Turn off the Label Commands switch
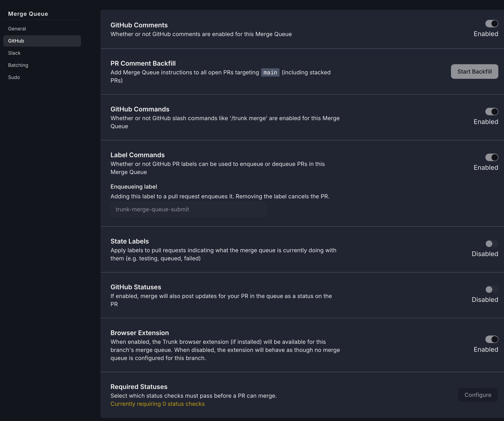 tap(491, 157)
